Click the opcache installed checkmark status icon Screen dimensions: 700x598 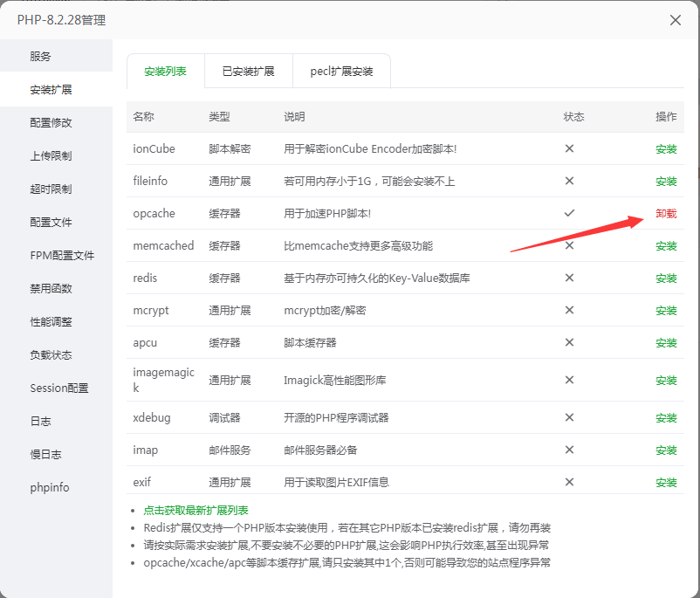pyautogui.click(x=569, y=213)
